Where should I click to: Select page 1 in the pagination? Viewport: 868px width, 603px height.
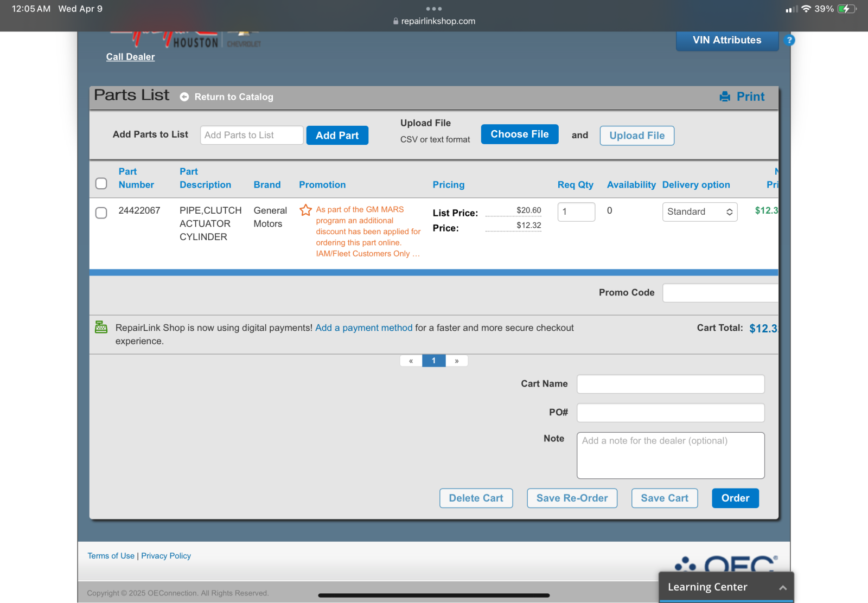click(x=433, y=361)
